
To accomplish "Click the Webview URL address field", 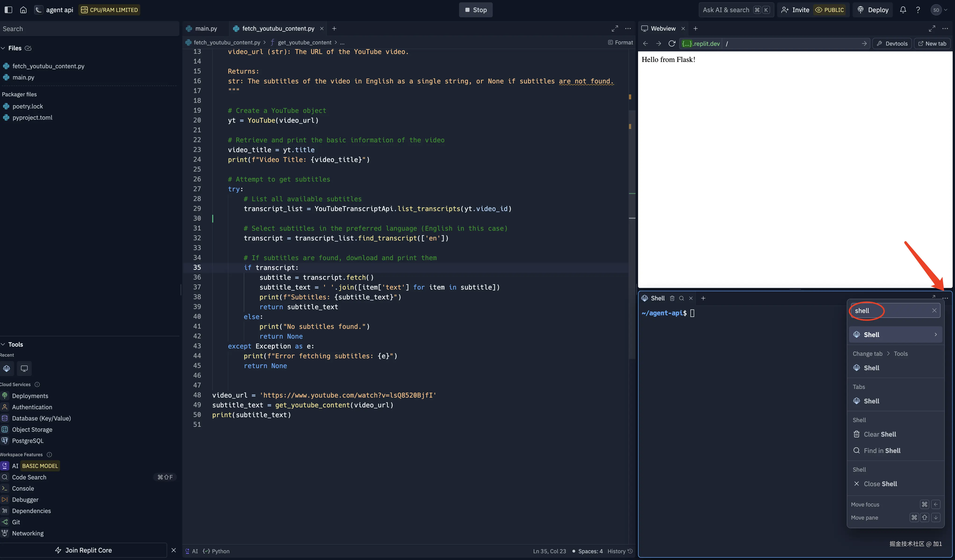I will (792, 43).
